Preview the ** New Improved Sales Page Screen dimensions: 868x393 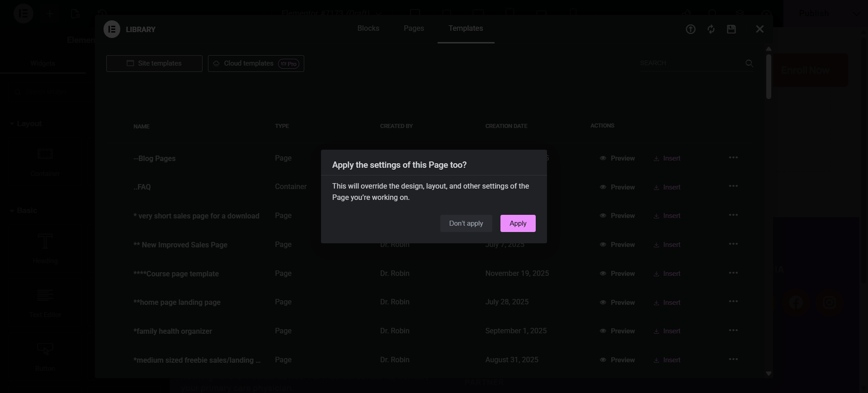(617, 245)
